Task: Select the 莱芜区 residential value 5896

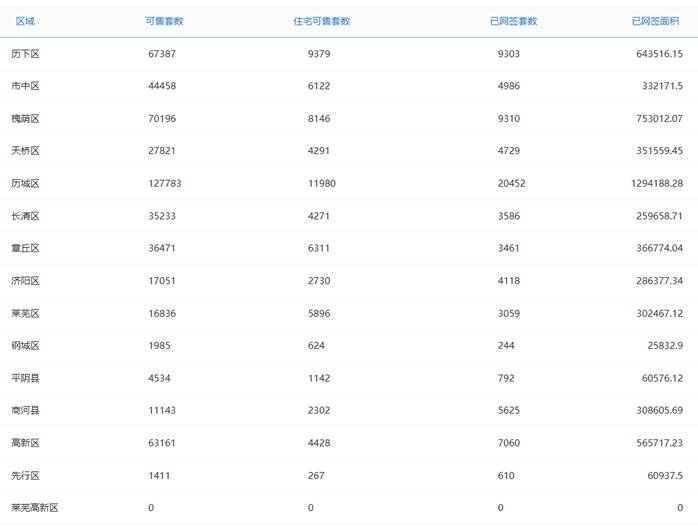Action: (320, 314)
